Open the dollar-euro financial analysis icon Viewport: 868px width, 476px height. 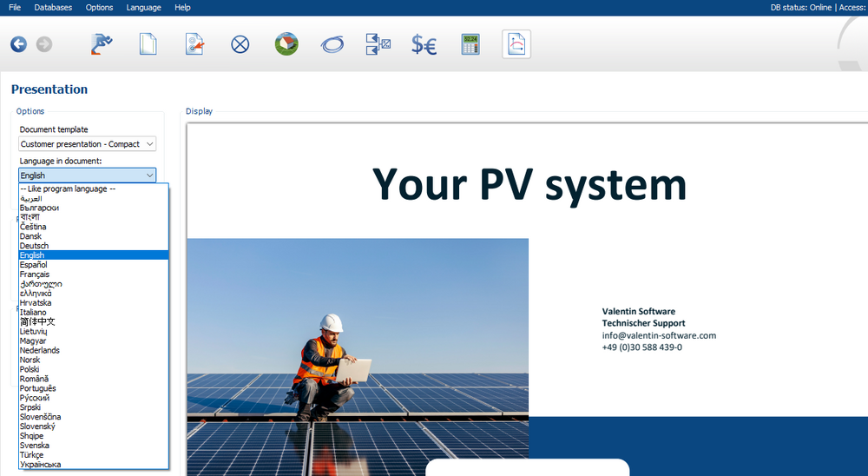pos(424,44)
